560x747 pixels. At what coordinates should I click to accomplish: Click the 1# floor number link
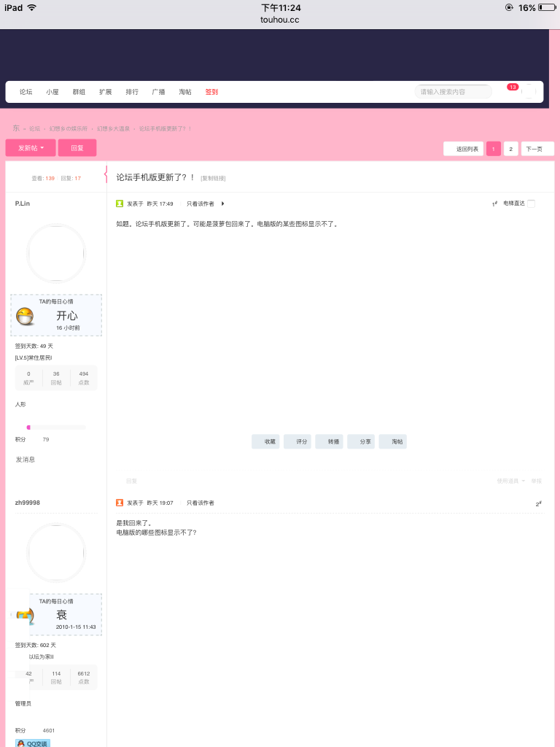point(495,204)
